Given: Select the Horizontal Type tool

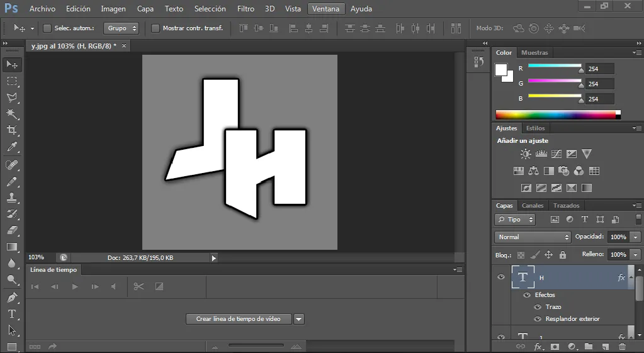Looking at the screenshot, I should [12, 314].
